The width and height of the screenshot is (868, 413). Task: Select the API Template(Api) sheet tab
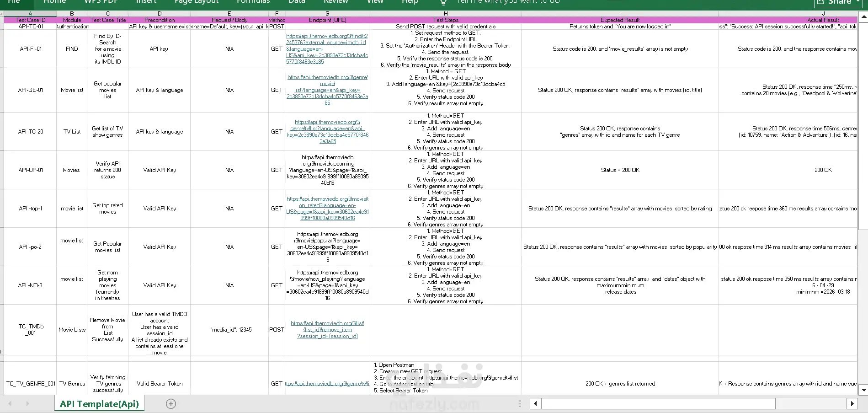(99, 404)
